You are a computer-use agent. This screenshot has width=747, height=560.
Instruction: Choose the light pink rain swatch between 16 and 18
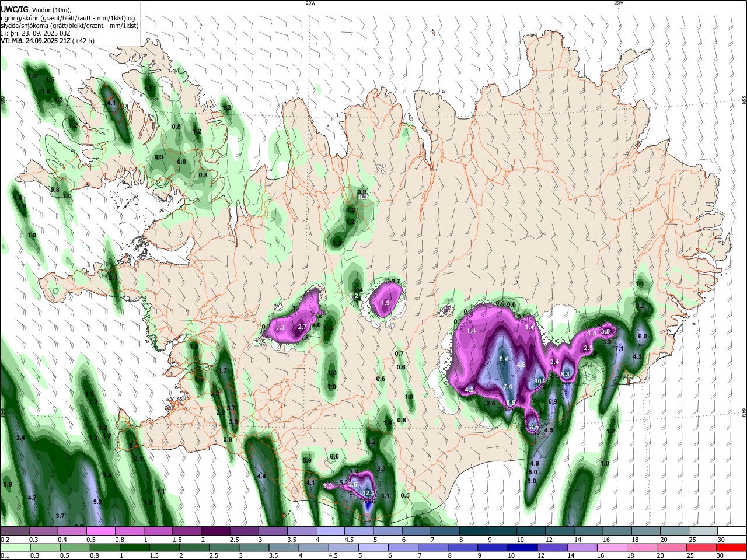pyautogui.click(x=612, y=547)
